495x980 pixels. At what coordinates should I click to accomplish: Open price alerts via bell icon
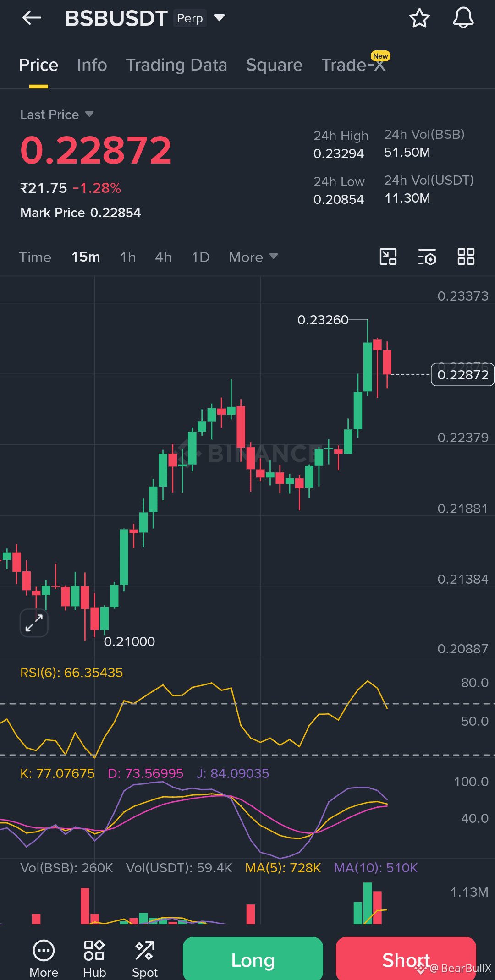[x=463, y=18]
